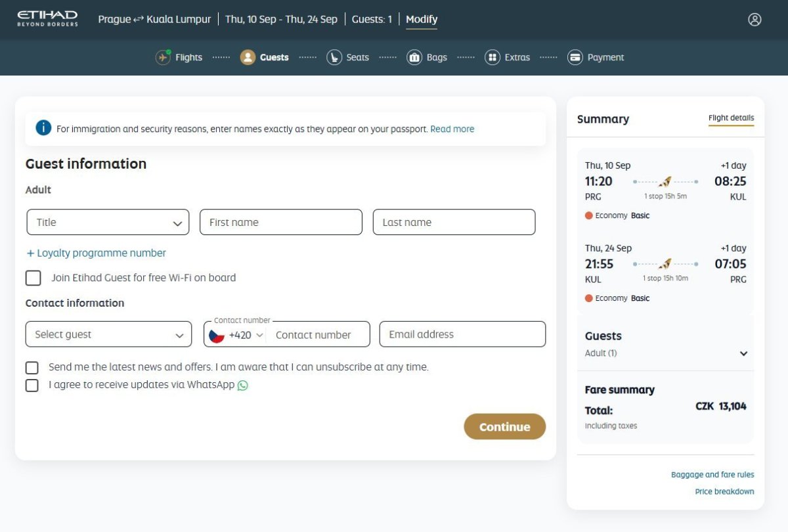Click the Contact number field
This screenshot has width=788, height=532.
click(x=319, y=335)
